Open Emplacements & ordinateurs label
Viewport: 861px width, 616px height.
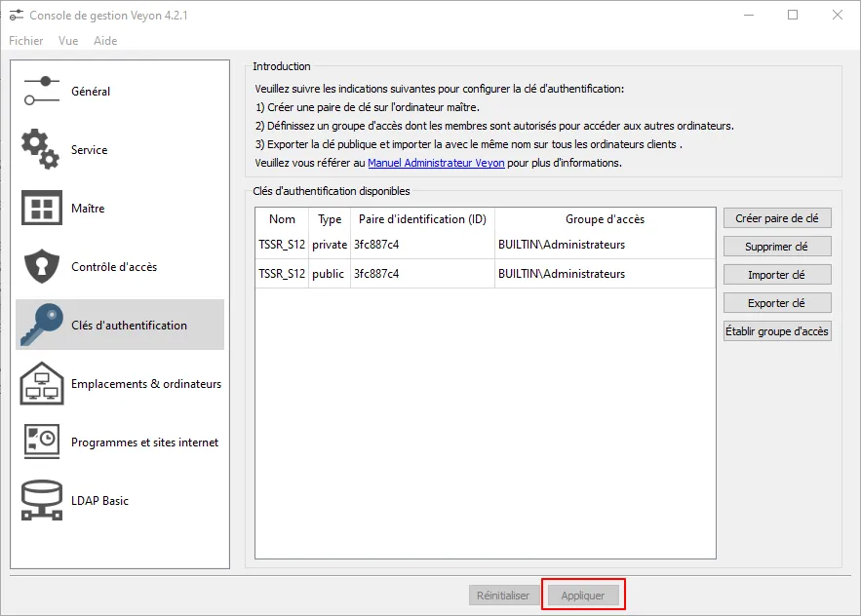(x=146, y=384)
